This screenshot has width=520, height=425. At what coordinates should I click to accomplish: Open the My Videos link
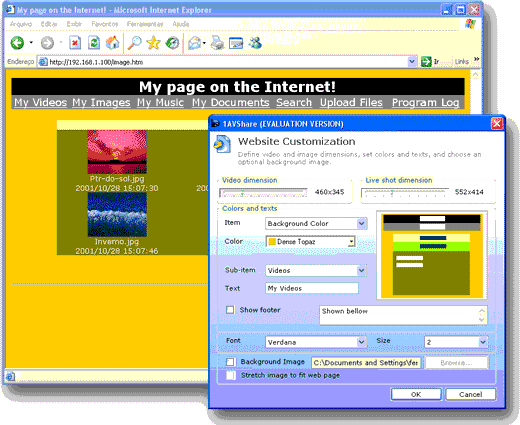coord(41,102)
